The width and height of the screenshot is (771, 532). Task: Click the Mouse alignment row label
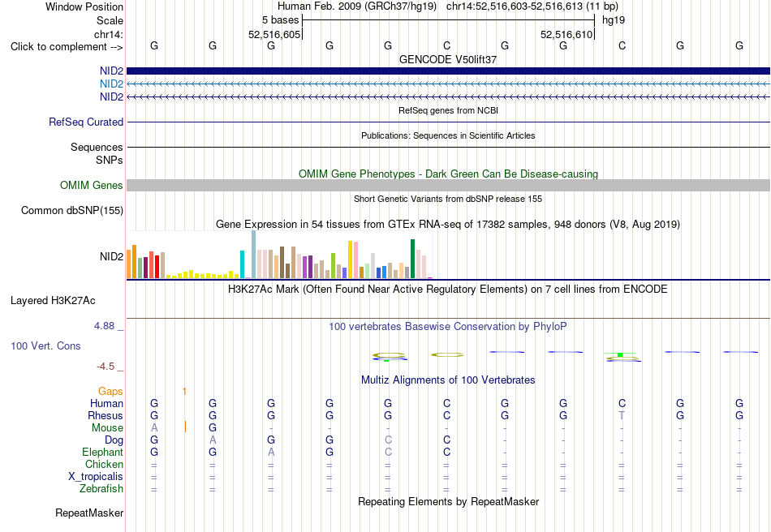tap(107, 428)
